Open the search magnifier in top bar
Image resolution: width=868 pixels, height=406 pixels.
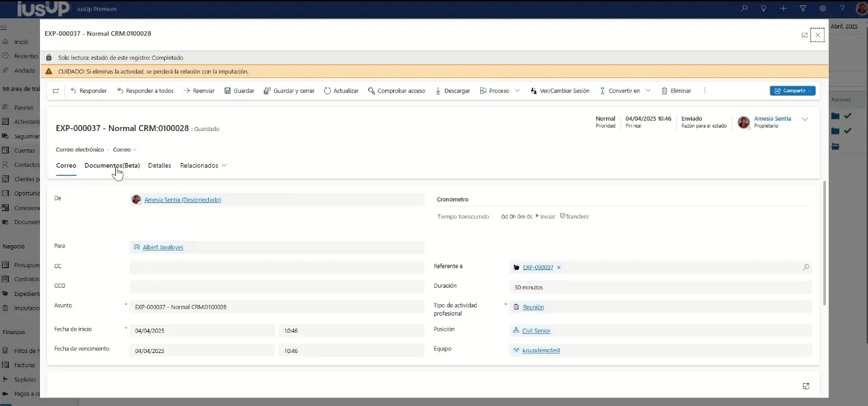coord(744,9)
